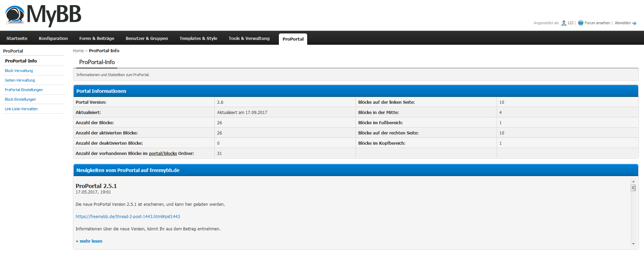
Task: Click the Forum ansehen link
Action: point(597,23)
